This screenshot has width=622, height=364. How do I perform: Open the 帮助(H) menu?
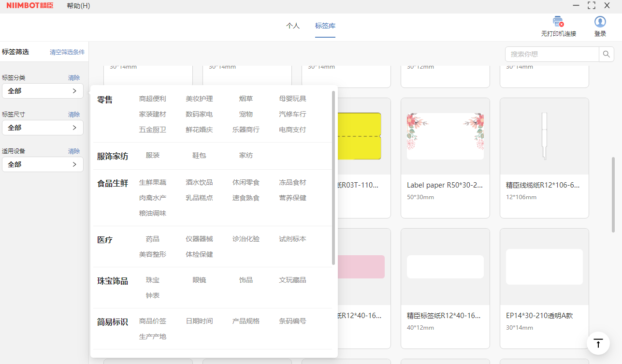pos(78,6)
